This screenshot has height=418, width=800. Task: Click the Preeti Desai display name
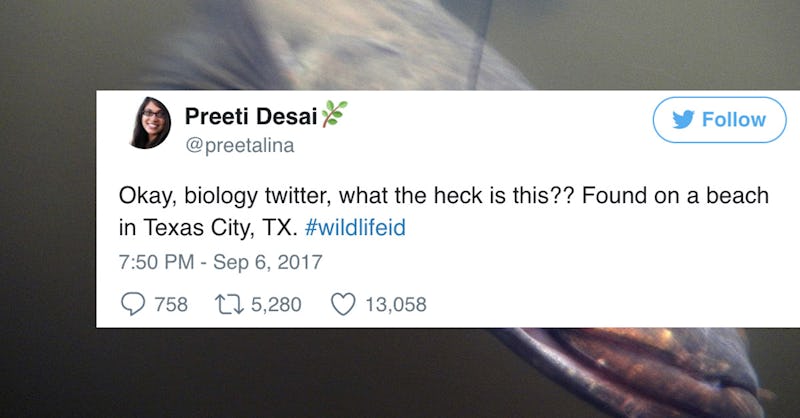click(251, 116)
